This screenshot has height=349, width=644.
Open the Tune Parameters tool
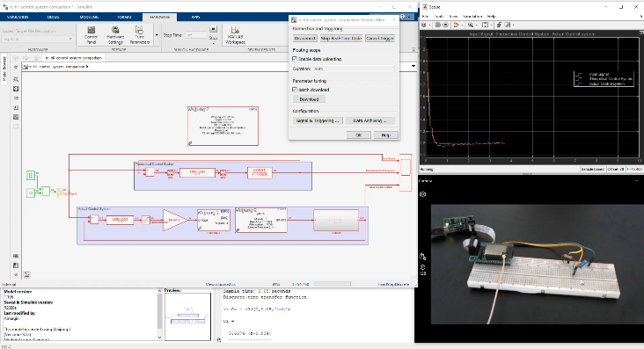coord(140,35)
